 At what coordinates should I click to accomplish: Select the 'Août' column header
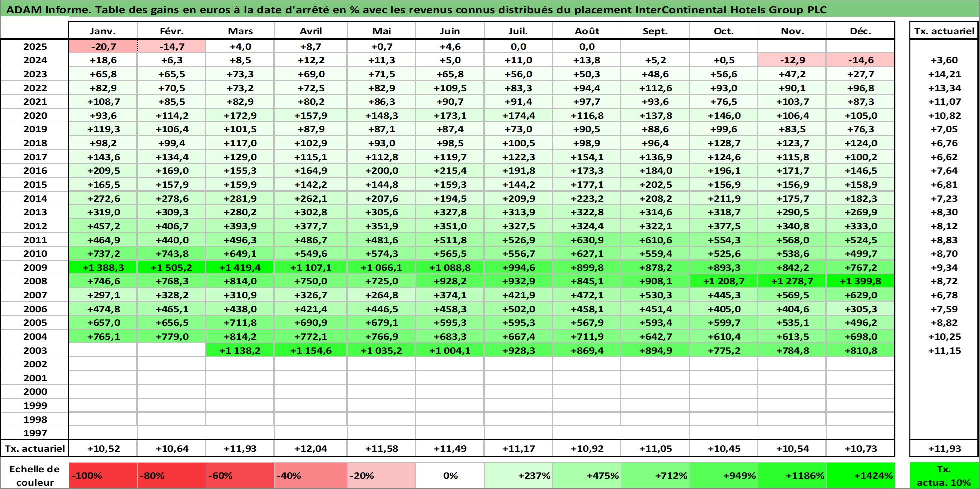pos(587,31)
